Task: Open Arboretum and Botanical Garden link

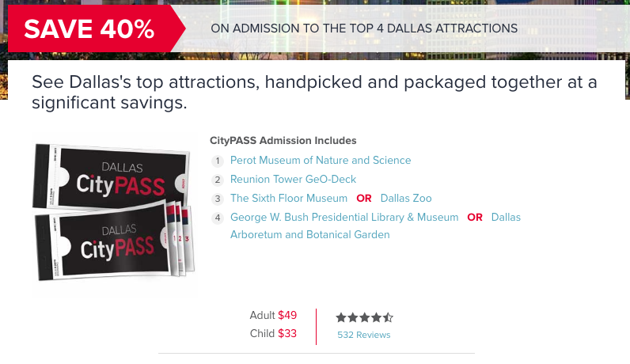Action: (309, 234)
